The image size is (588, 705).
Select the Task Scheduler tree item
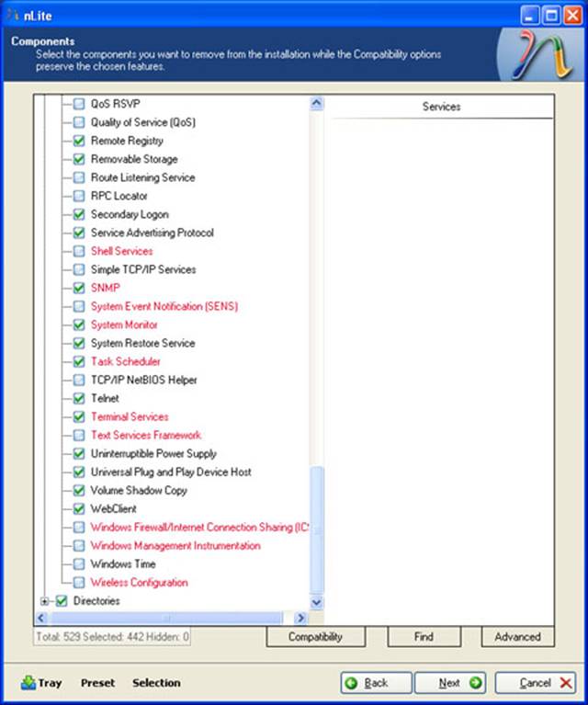(x=125, y=361)
